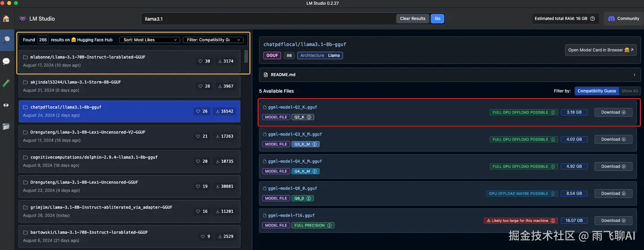Click info icon beside Estimated total RAM

click(x=593, y=19)
